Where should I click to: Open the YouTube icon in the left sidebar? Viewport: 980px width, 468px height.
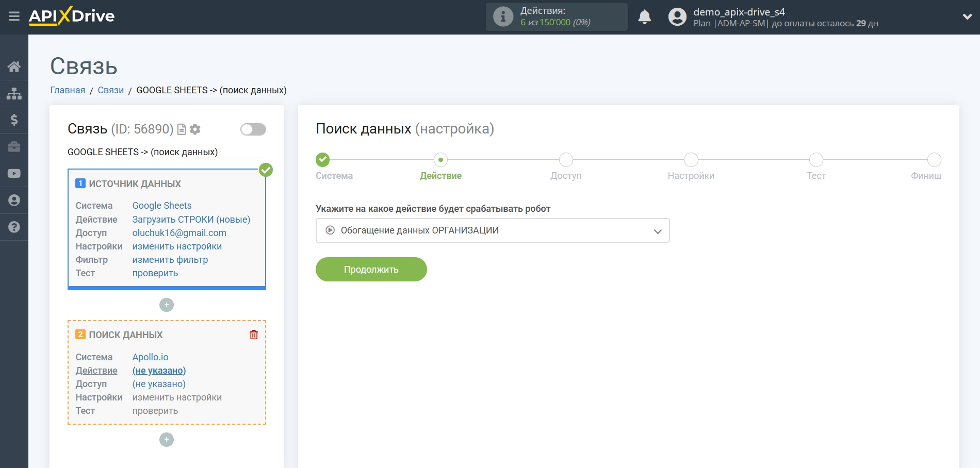(x=14, y=173)
